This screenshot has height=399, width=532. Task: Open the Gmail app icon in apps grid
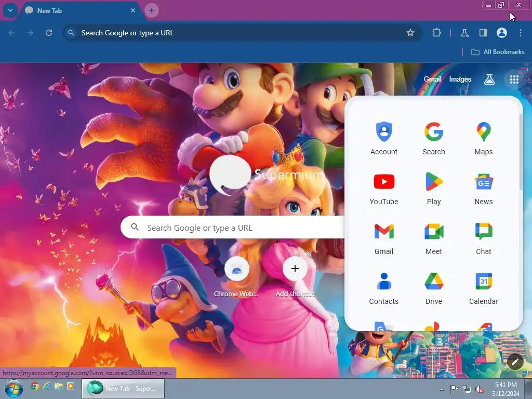pos(384,238)
